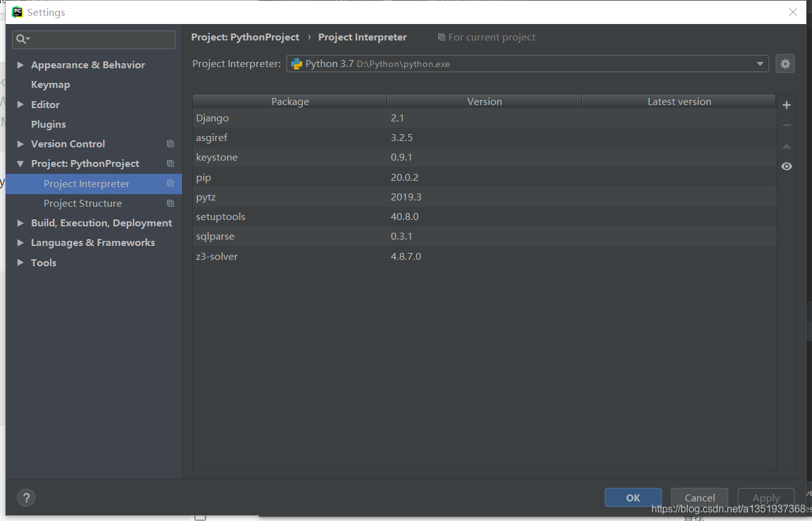Expand Languages & Frameworks arrow
The image size is (812, 521).
tap(21, 242)
